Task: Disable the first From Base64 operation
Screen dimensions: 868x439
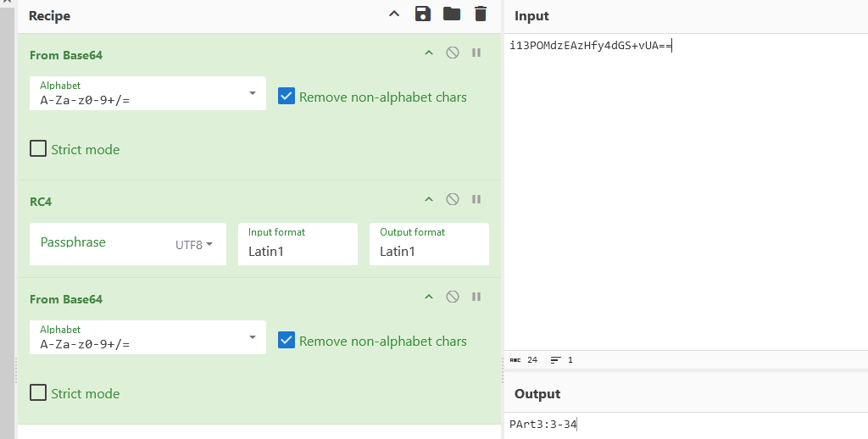Action: click(x=453, y=53)
